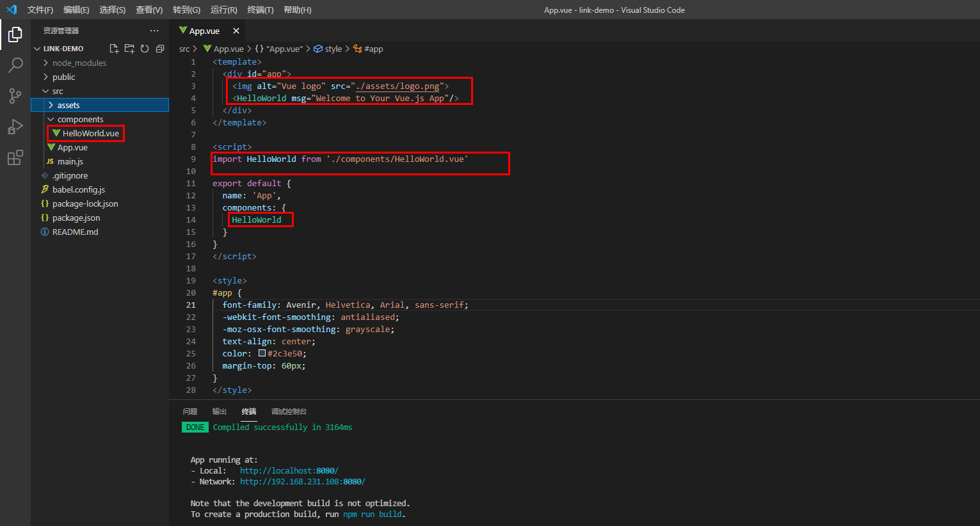Collapse the LINK-DEMO root folder
Screen dimensions: 980x526
point(37,49)
